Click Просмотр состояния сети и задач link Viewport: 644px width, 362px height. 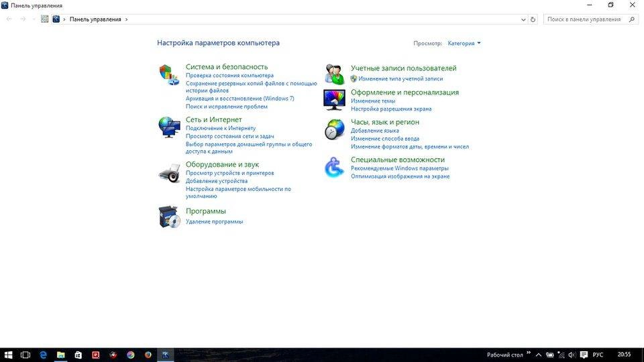(229, 136)
